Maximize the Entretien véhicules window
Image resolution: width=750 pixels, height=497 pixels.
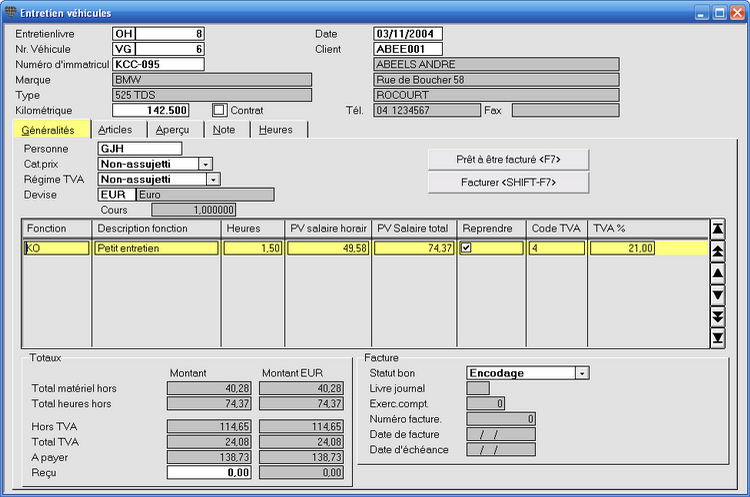pyautogui.click(x=718, y=11)
